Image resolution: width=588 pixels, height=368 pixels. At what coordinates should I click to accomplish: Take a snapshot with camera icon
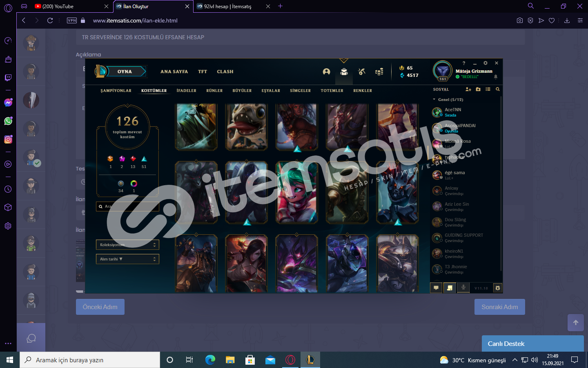tap(519, 20)
